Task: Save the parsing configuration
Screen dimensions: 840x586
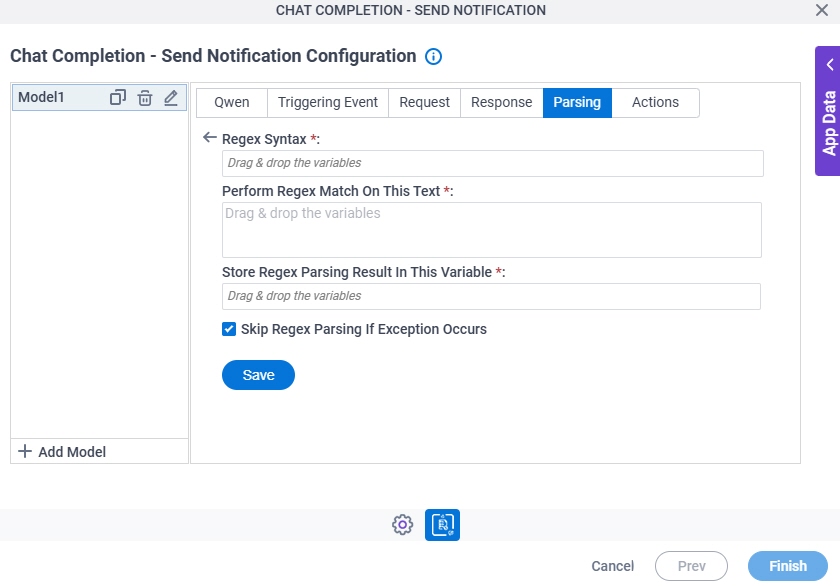Action: click(258, 375)
